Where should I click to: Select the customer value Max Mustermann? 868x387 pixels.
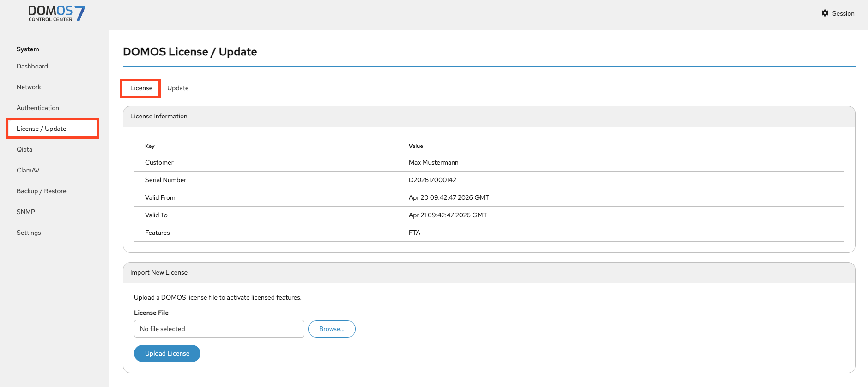(434, 162)
